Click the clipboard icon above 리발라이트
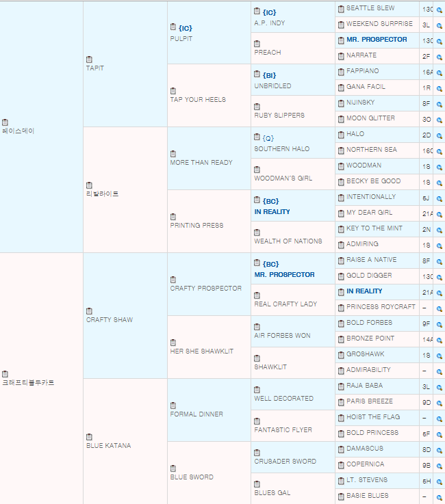This screenshot has width=445, height=504. point(90,185)
